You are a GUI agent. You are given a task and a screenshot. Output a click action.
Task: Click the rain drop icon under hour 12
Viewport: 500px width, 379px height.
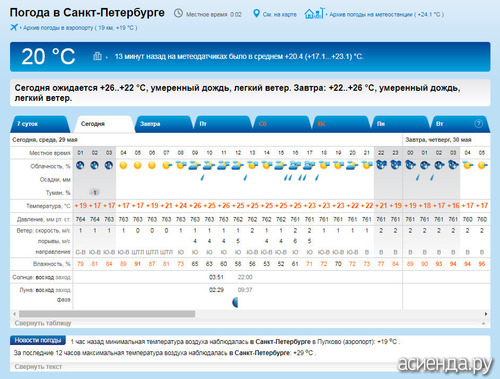(245, 178)
